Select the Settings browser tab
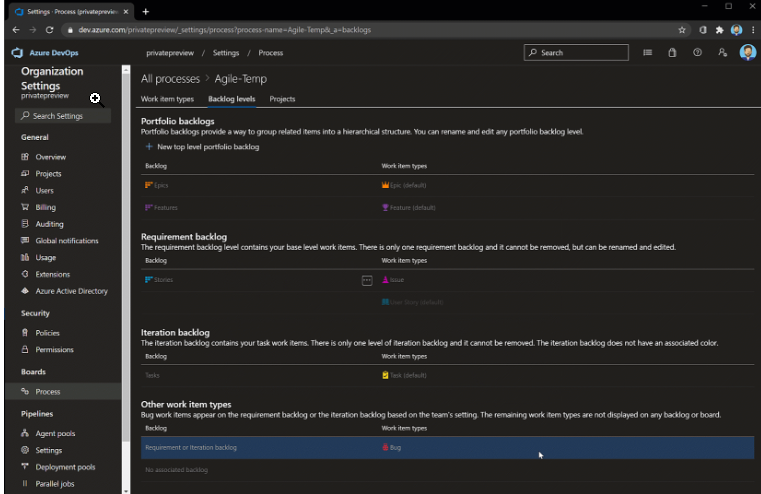The height and width of the screenshot is (494, 761). point(72,12)
